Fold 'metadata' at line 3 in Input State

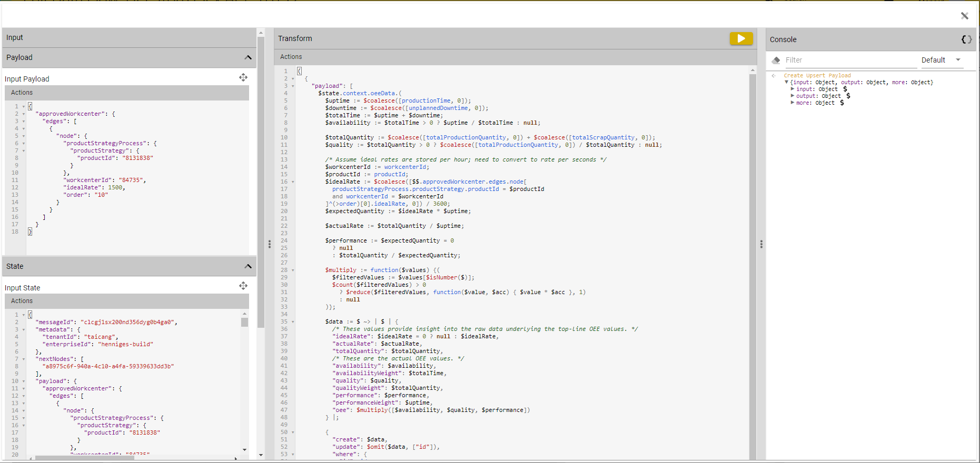tap(23, 330)
